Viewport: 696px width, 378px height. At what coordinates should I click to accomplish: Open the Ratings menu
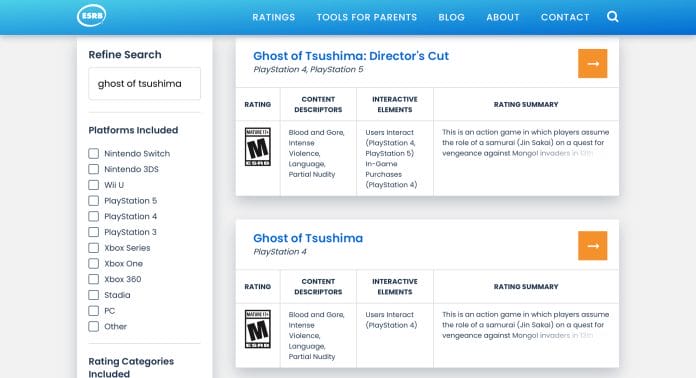[273, 17]
